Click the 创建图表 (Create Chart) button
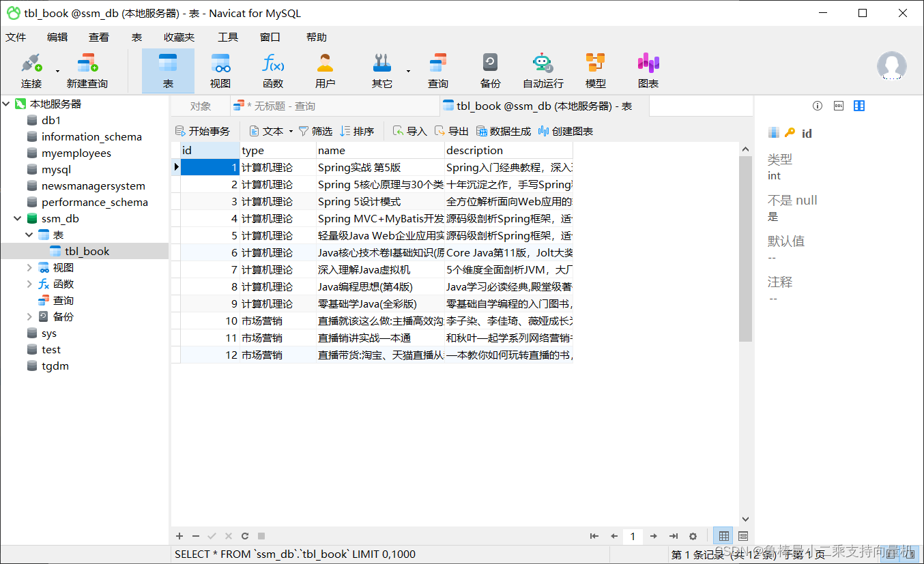924x564 pixels. point(566,131)
